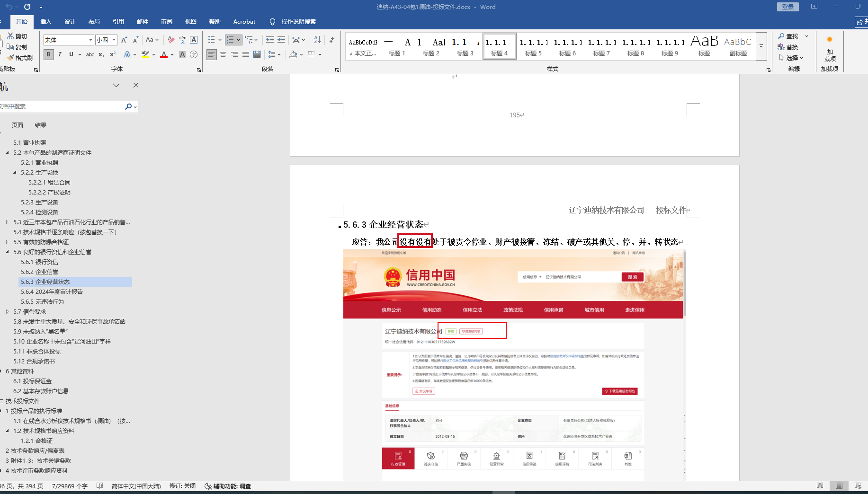Apply the yellow text highlight color
Image resolution: width=868 pixels, height=494 pixels.
click(x=145, y=55)
